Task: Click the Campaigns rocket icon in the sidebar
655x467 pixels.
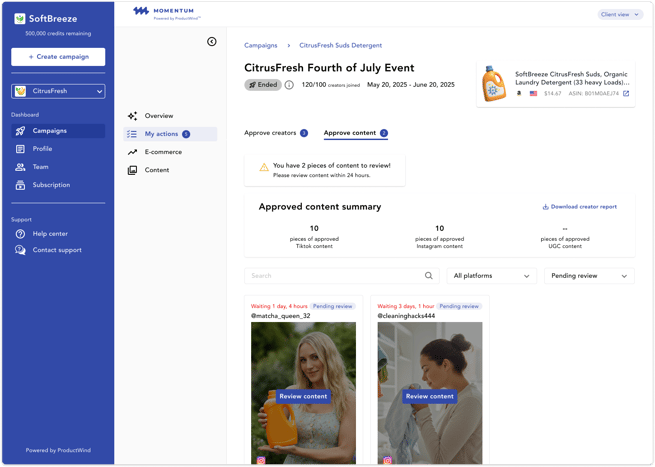Action: pos(20,131)
